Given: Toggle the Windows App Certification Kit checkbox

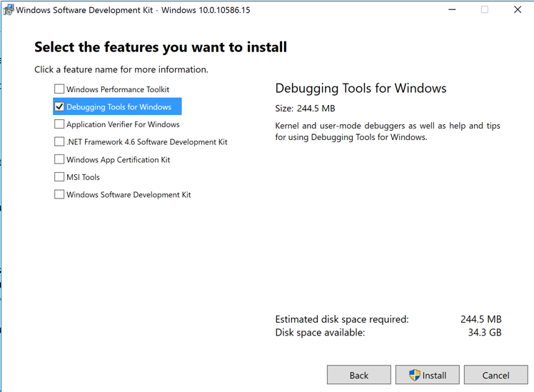Looking at the screenshot, I should 59,159.
